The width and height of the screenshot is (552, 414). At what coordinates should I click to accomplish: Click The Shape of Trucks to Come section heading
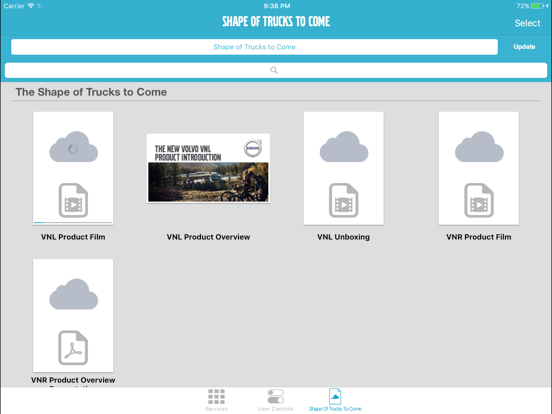(91, 92)
